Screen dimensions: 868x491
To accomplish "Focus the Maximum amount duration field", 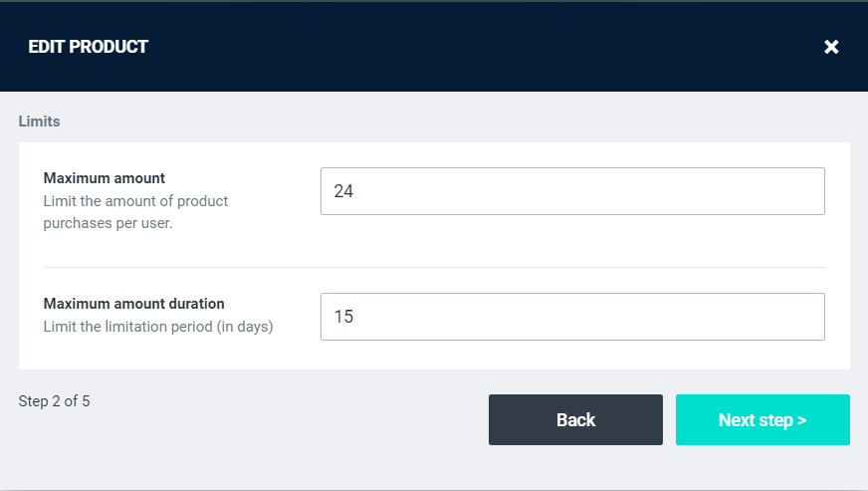I will (572, 317).
